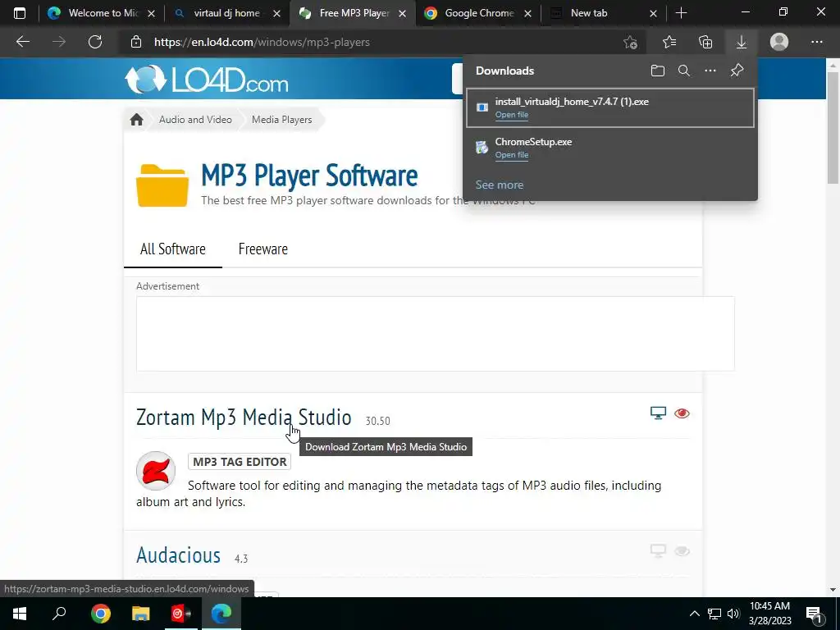This screenshot has height=630, width=840.
Task: Open file for ChromeSetup.exe
Action: [512, 155]
